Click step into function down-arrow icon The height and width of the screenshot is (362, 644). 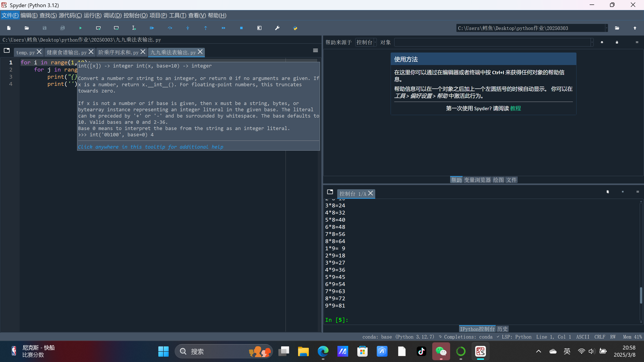188,28
